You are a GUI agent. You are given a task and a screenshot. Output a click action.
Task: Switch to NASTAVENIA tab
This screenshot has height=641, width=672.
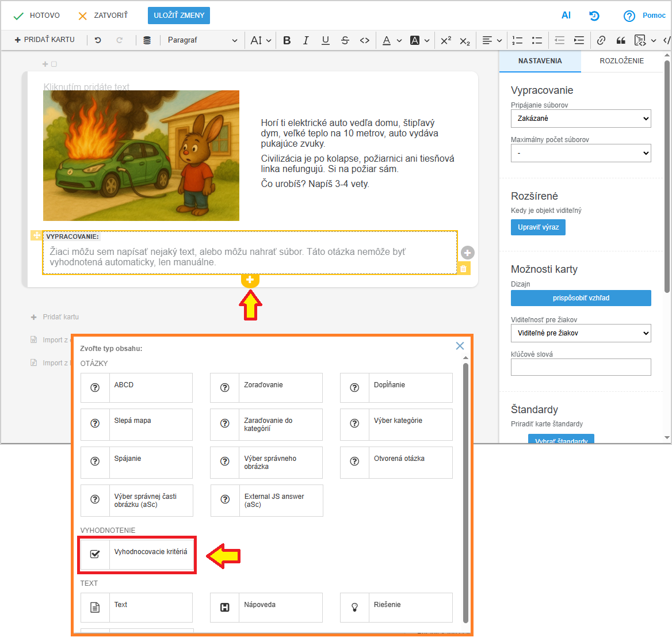pos(540,61)
